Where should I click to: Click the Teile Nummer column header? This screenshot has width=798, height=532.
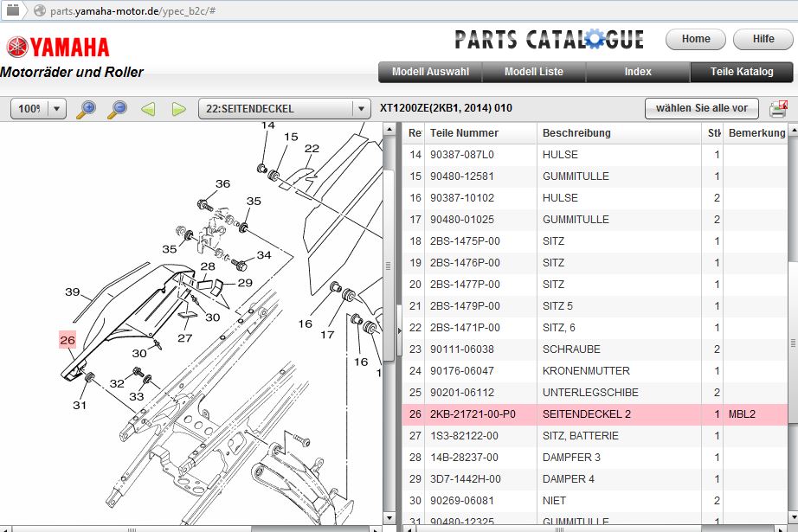point(464,133)
